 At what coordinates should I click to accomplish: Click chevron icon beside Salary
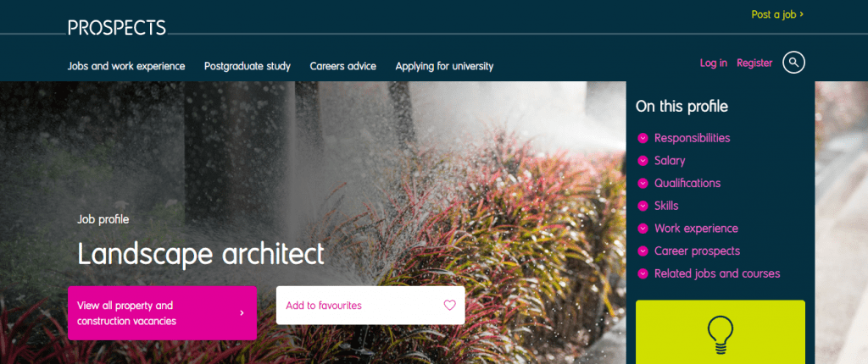click(x=643, y=161)
